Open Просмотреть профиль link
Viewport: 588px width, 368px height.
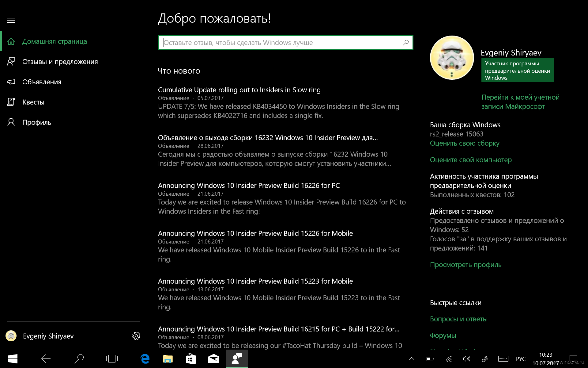pyautogui.click(x=466, y=265)
